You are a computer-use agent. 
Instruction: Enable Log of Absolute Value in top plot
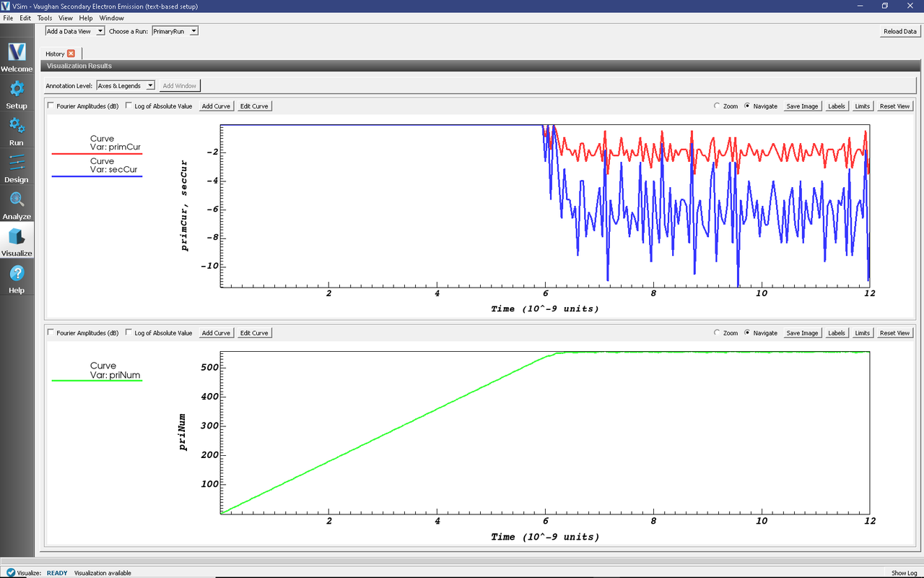click(128, 105)
